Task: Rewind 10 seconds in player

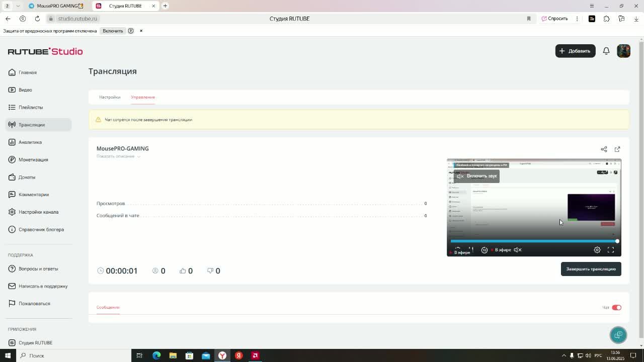Action: point(485,250)
